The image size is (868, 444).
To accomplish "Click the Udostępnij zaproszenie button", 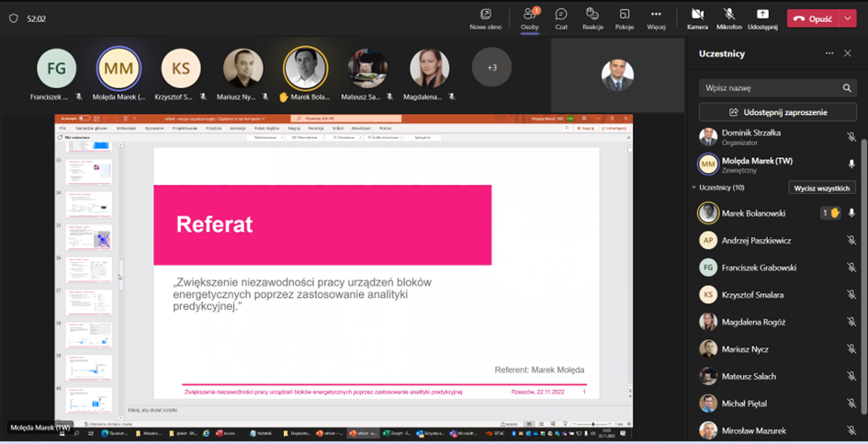I will coord(778,112).
